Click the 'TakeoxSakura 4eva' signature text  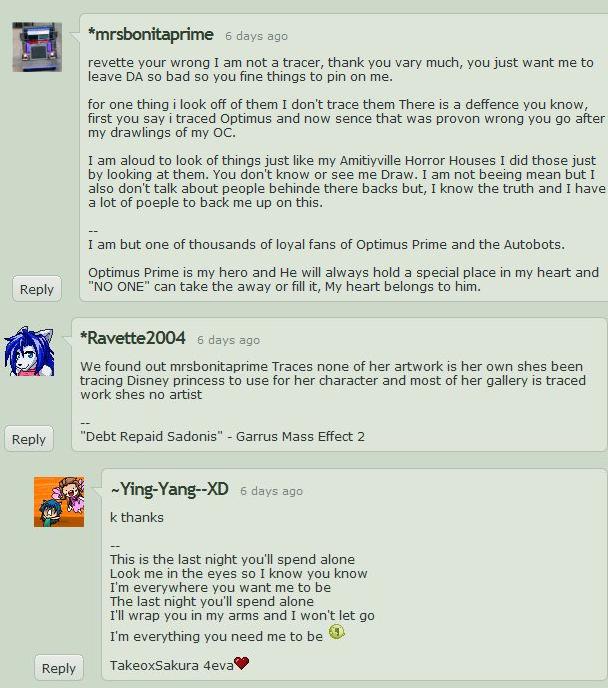172,666
